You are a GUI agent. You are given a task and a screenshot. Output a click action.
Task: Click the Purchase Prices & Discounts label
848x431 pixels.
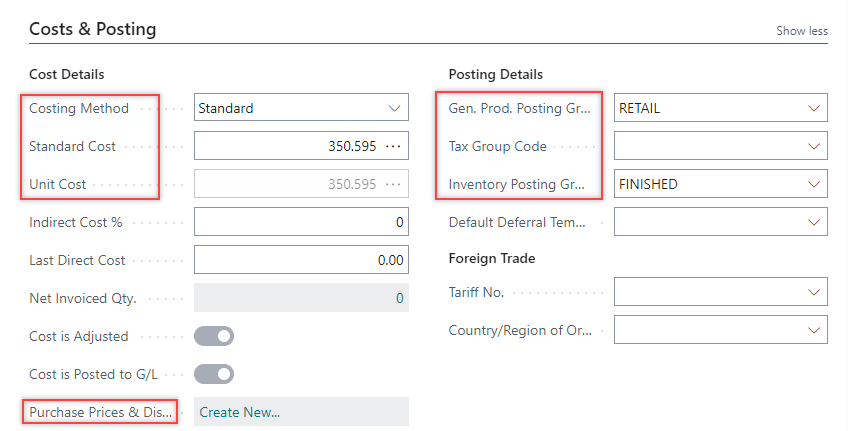coord(101,412)
